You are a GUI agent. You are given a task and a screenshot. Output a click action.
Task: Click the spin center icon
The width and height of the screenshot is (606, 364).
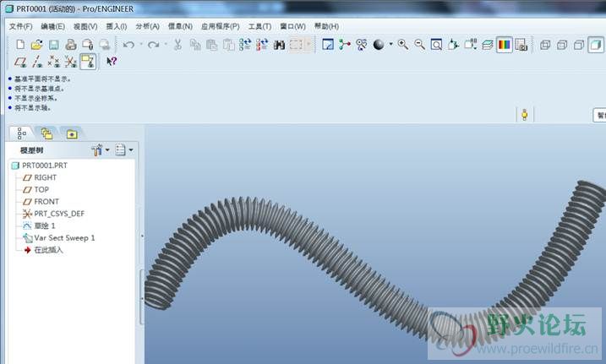(345, 45)
